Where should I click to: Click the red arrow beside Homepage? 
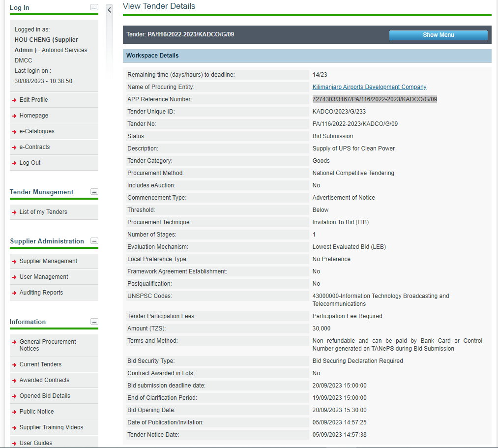click(14, 116)
